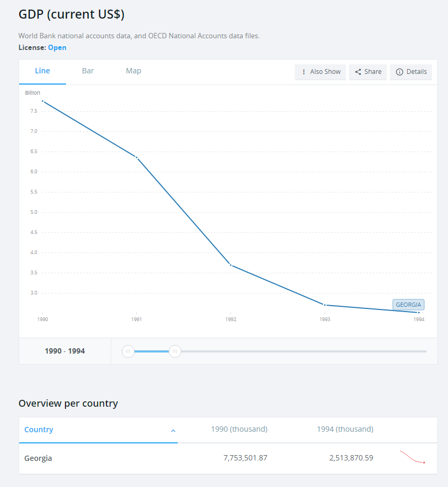The width and height of the screenshot is (448, 487).
Task: Switch to the Map tab
Action: pos(134,71)
